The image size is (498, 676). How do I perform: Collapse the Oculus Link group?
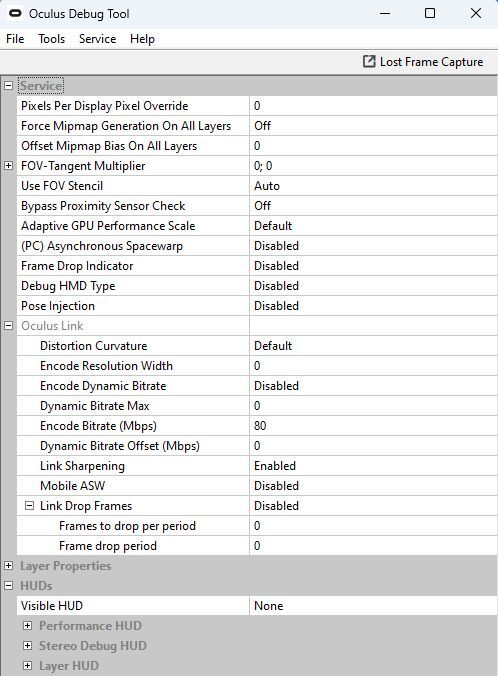(x=8, y=325)
